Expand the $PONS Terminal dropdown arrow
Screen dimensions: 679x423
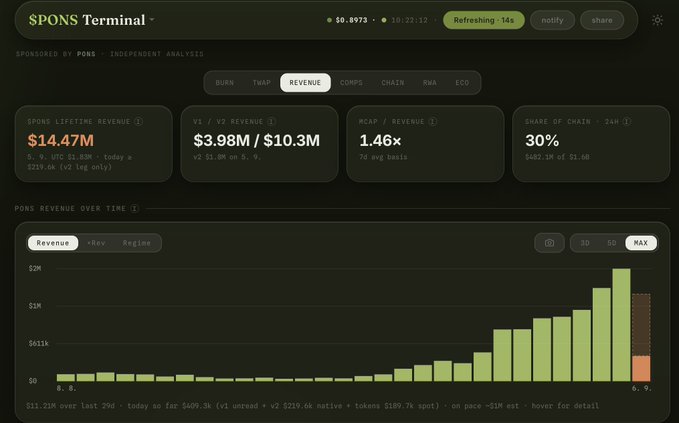[152, 19]
